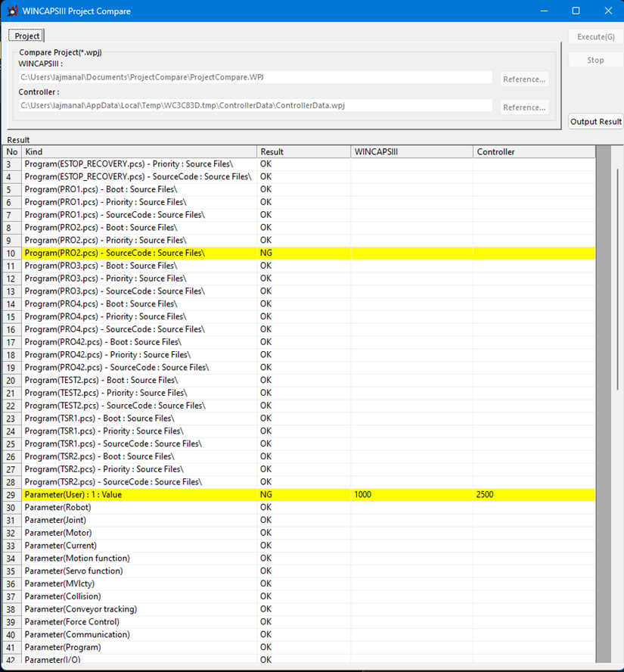Click the WINCAPSIII project path field
Image resolution: width=624 pixels, height=672 pixels.
[256, 77]
